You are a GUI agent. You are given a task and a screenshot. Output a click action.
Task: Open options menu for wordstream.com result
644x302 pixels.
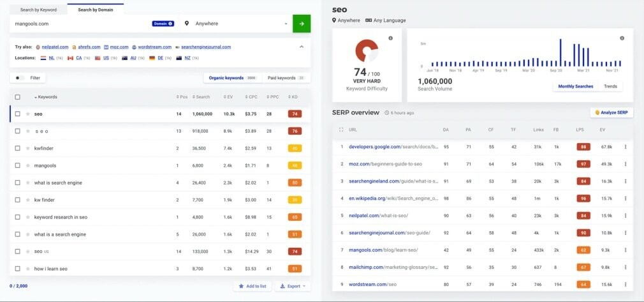[x=626, y=284]
